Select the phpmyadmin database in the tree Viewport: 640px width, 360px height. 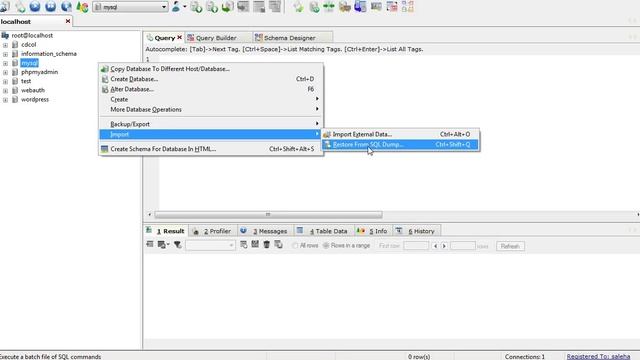pyautogui.click(x=40, y=72)
